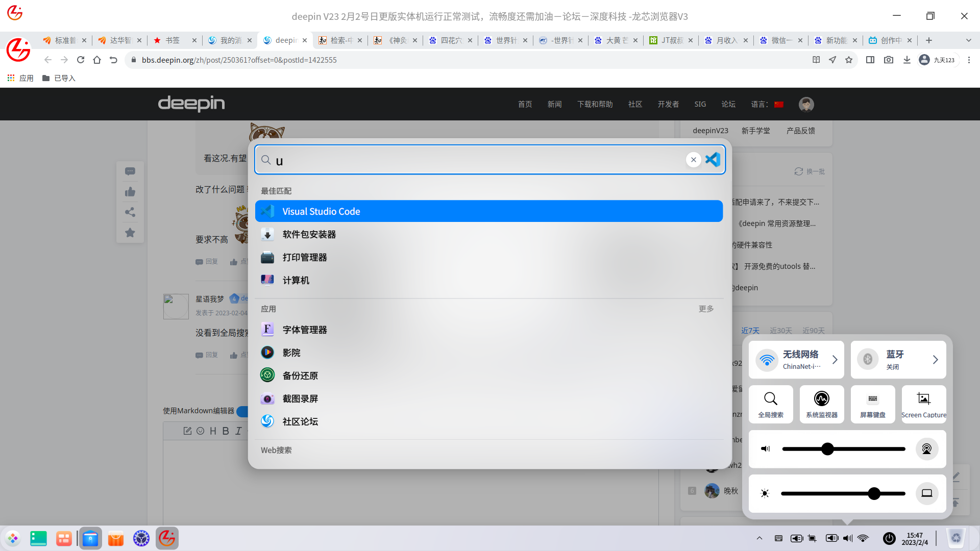
Task: Click the power icon in the taskbar
Action: pyautogui.click(x=889, y=538)
